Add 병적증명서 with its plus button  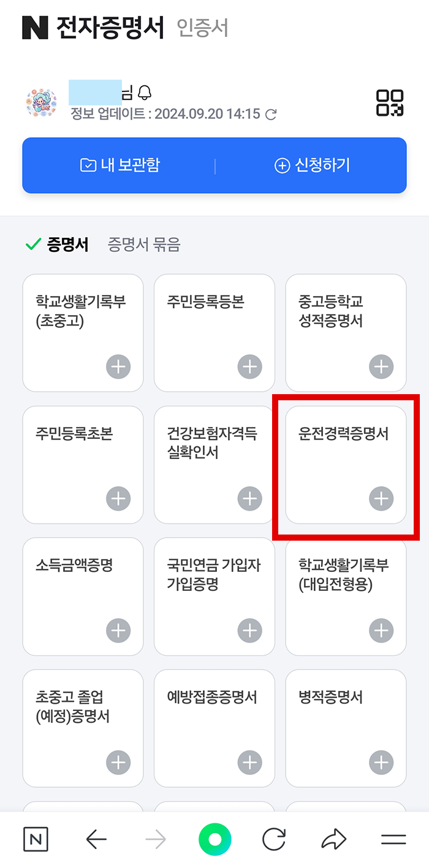[x=381, y=763]
